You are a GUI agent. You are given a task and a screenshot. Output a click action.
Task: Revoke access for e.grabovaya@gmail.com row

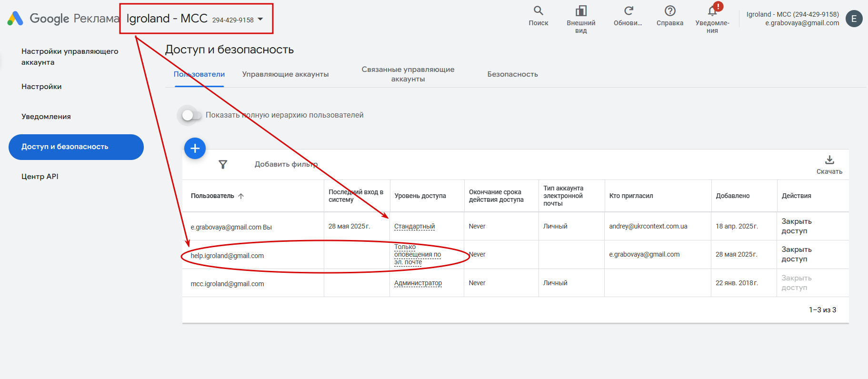797,226
